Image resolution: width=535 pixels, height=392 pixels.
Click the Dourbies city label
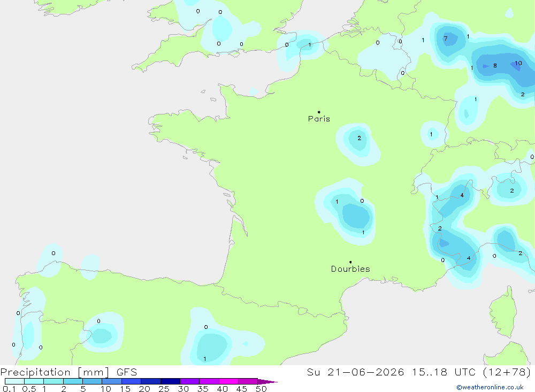pyautogui.click(x=350, y=269)
